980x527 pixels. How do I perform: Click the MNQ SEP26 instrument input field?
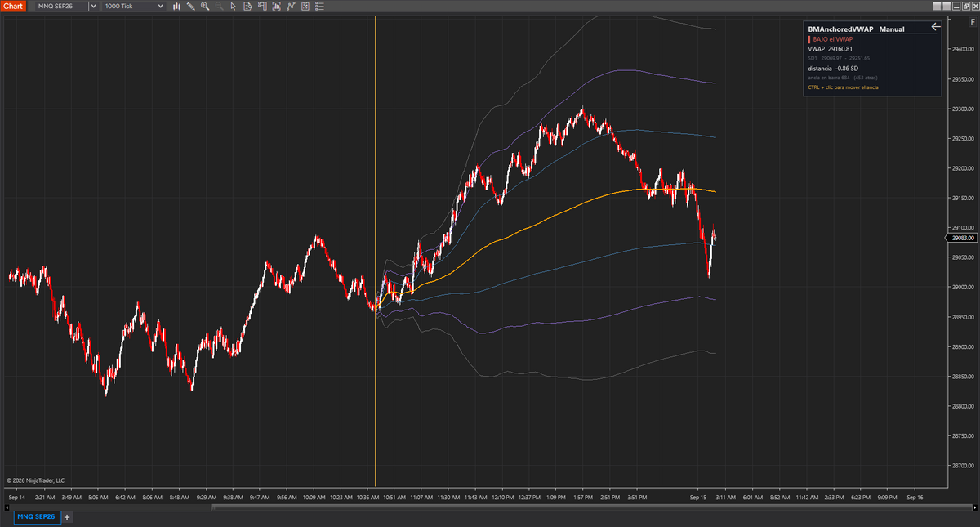click(x=61, y=6)
